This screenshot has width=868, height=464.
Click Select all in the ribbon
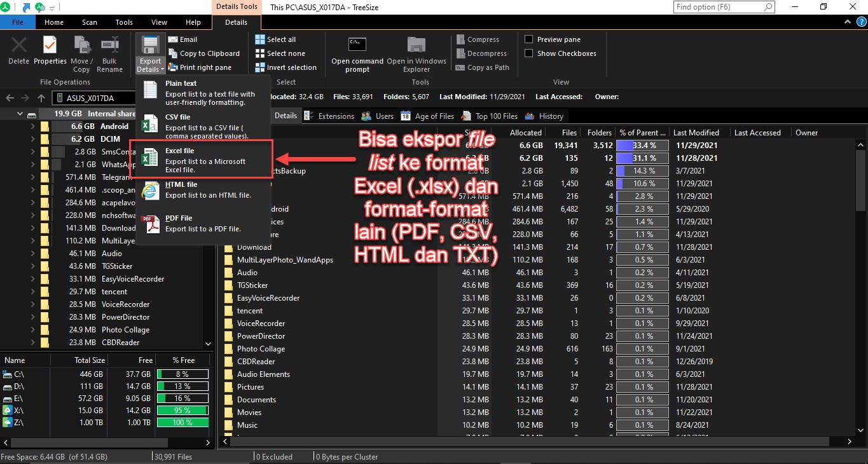tap(275, 39)
